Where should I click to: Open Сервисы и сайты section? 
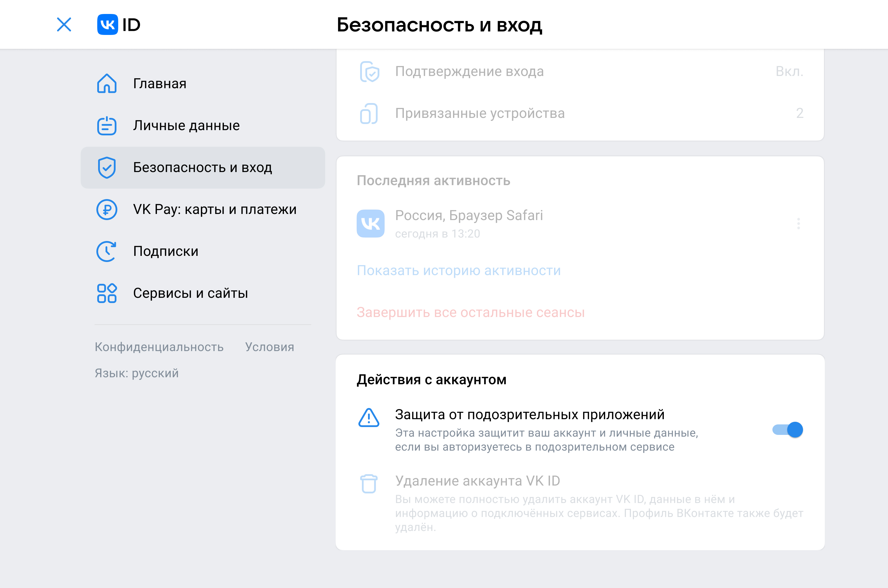pyautogui.click(x=203, y=293)
